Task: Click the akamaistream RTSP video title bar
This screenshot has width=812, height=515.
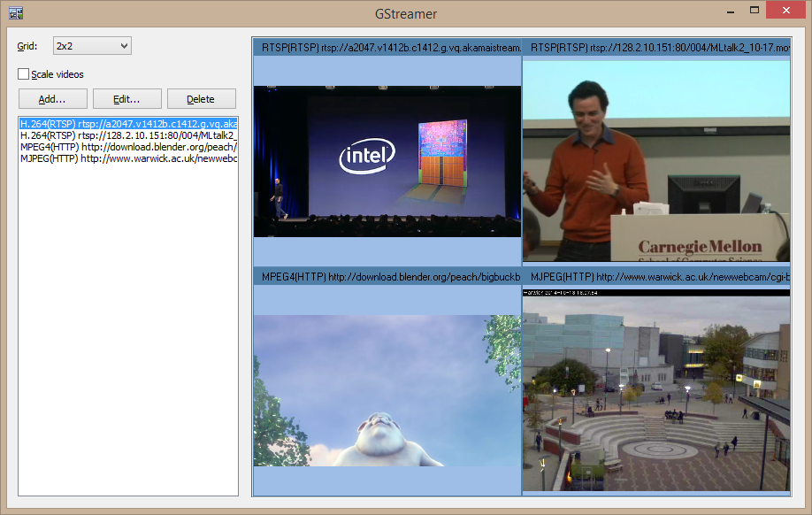Action: point(387,48)
